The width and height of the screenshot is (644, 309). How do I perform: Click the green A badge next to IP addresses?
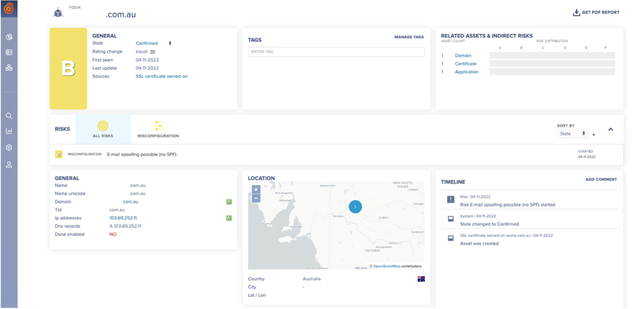229,218
